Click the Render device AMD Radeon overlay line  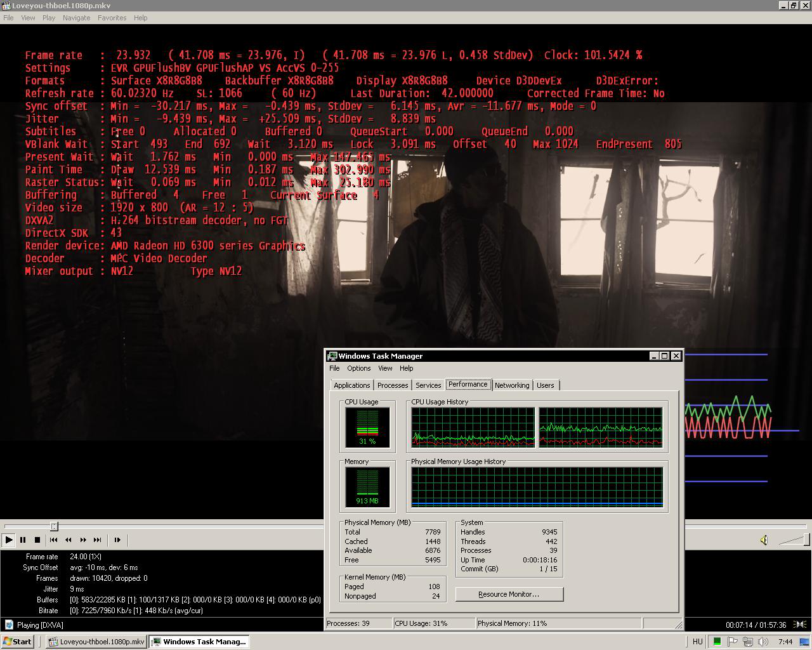(x=165, y=246)
